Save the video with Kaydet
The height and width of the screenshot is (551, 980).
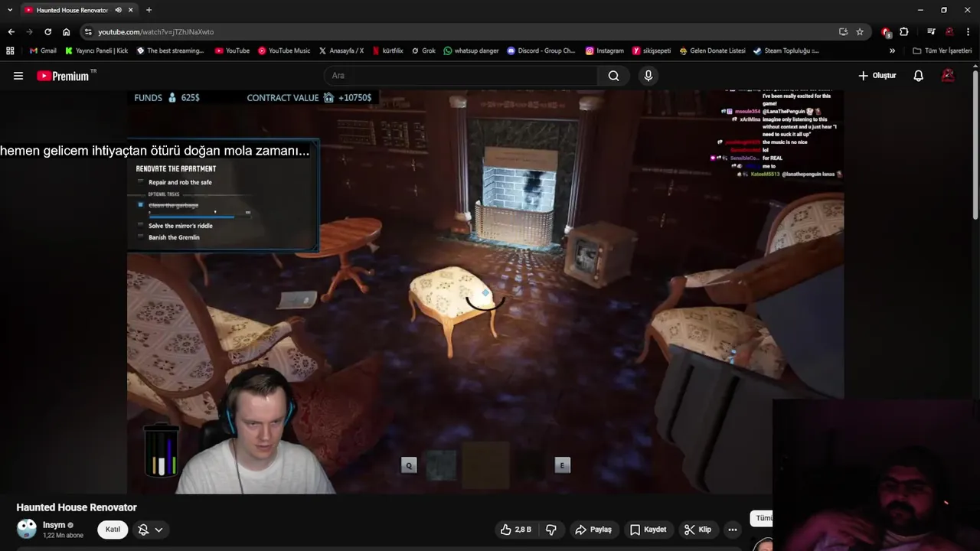[x=648, y=530]
